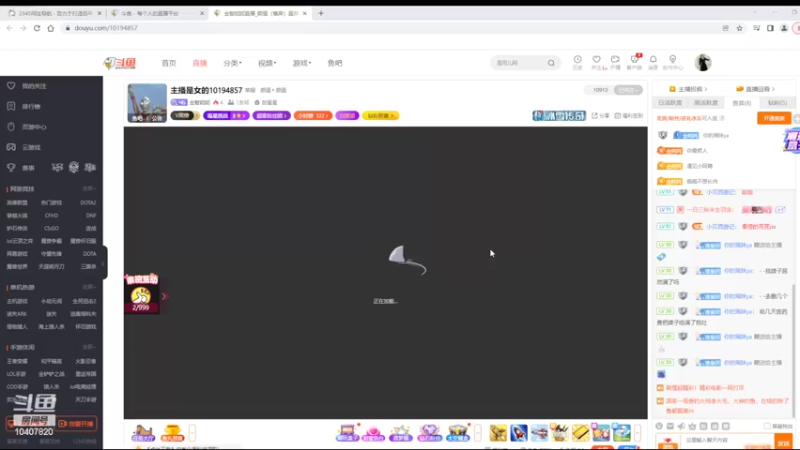
Task: Open the creator center pin icon
Action: [672, 60]
